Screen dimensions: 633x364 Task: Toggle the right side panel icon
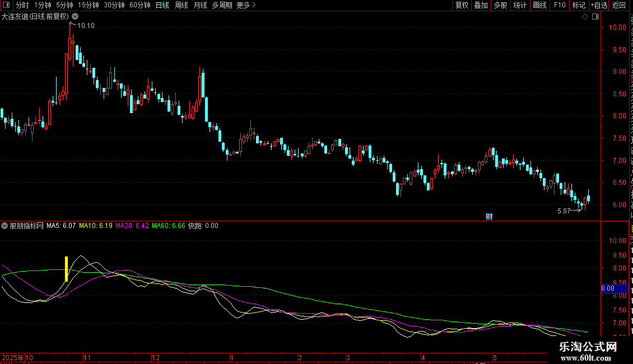pos(595,16)
